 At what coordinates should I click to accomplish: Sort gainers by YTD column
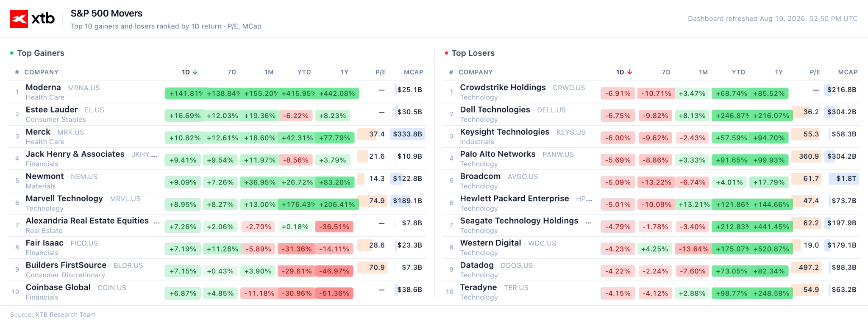(x=304, y=72)
